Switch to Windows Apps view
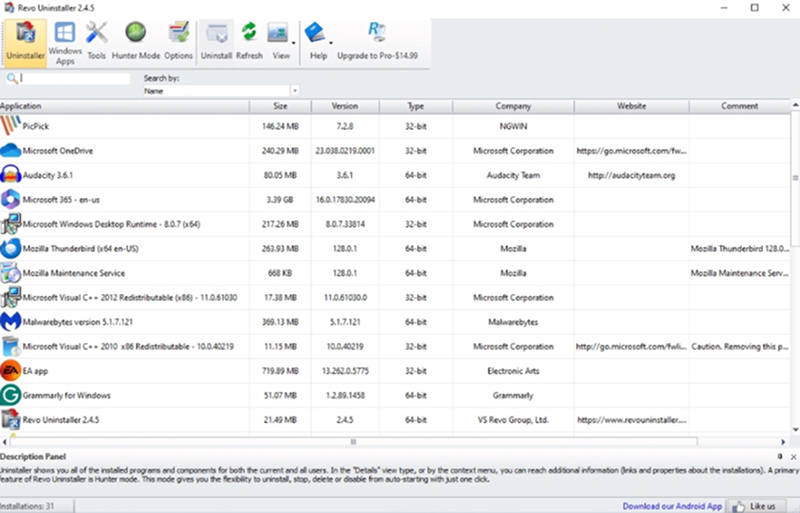This screenshot has width=800, height=513. (65, 43)
